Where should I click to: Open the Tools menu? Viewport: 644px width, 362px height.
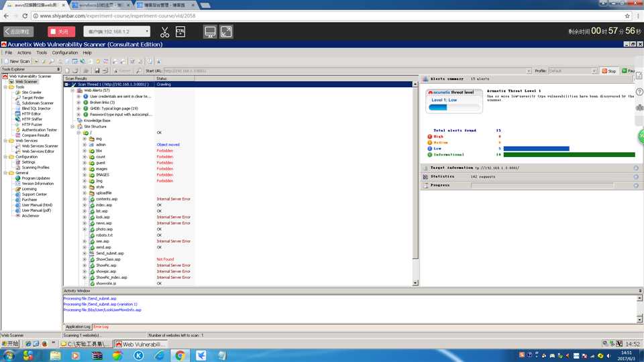[42, 52]
